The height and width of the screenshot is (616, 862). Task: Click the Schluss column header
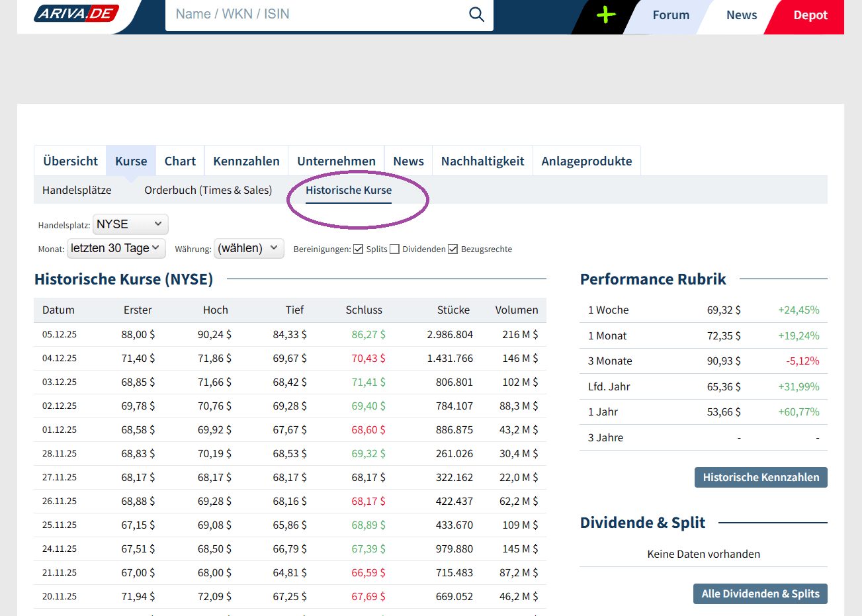click(364, 310)
